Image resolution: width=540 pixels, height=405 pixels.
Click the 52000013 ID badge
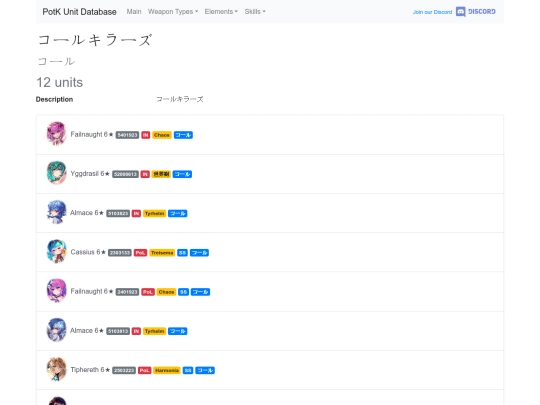click(125, 174)
